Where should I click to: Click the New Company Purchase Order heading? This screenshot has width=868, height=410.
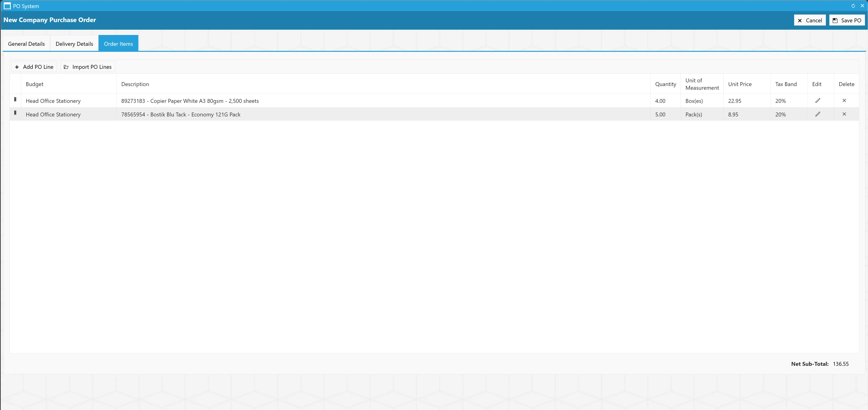click(50, 20)
